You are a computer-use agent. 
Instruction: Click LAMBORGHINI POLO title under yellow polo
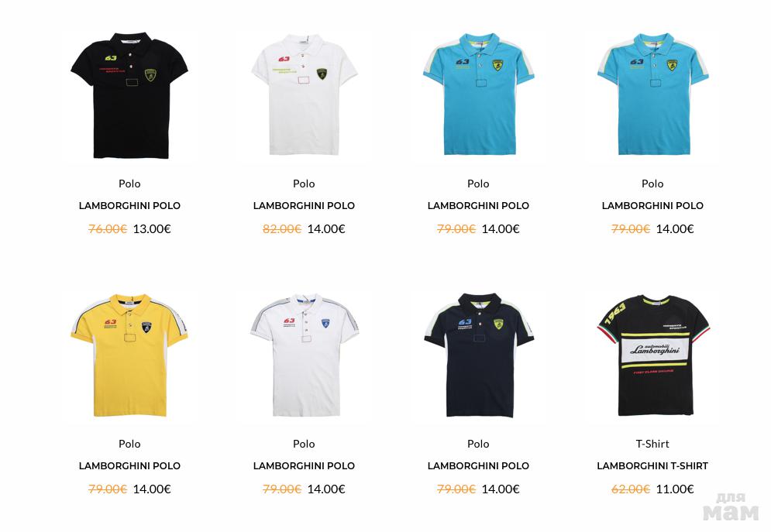[130, 466]
